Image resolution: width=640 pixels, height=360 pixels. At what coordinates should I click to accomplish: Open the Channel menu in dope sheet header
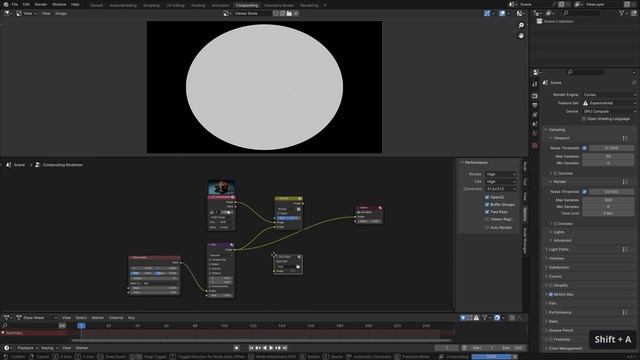(x=116, y=318)
